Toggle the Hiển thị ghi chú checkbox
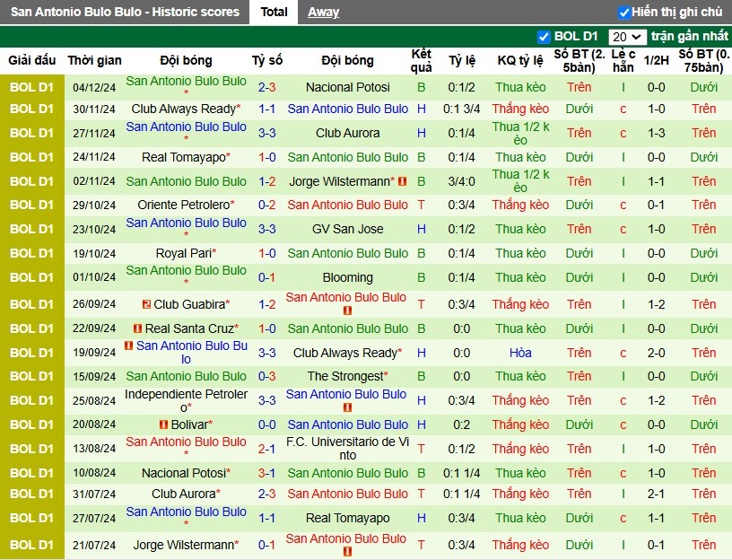 [x=623, y=13]
